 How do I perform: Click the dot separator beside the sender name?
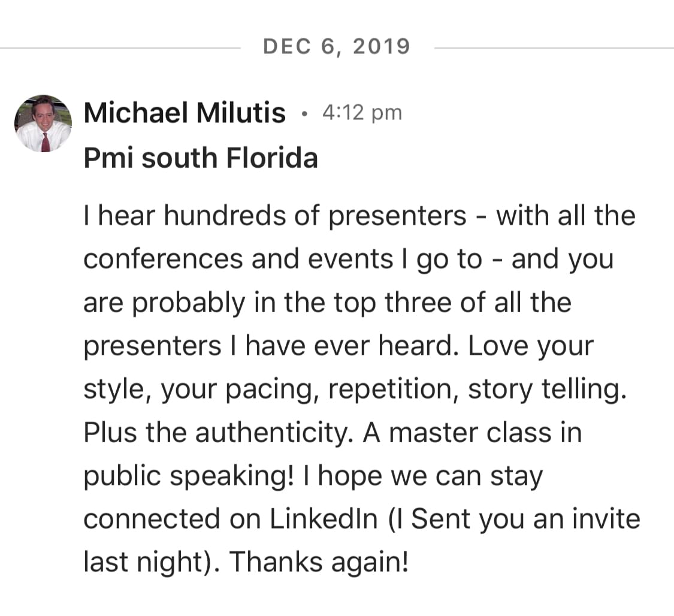click(305, 113)
